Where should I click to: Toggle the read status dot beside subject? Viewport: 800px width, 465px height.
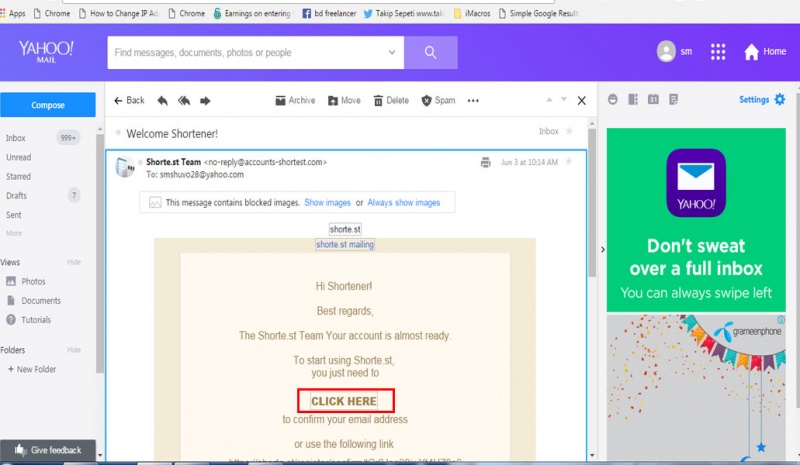tap(118, 133)
